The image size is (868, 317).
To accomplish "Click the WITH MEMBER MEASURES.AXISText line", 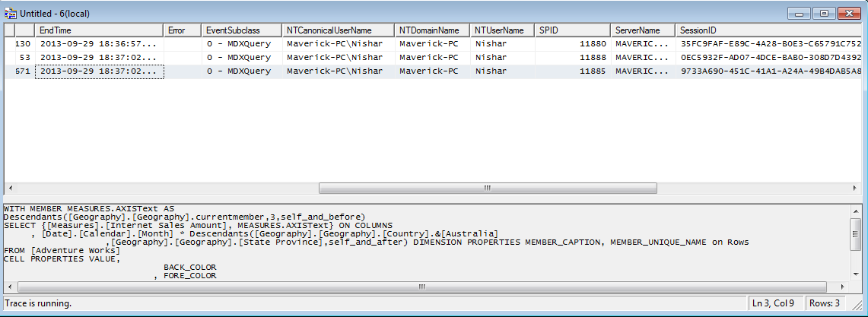I will point(88,209).
